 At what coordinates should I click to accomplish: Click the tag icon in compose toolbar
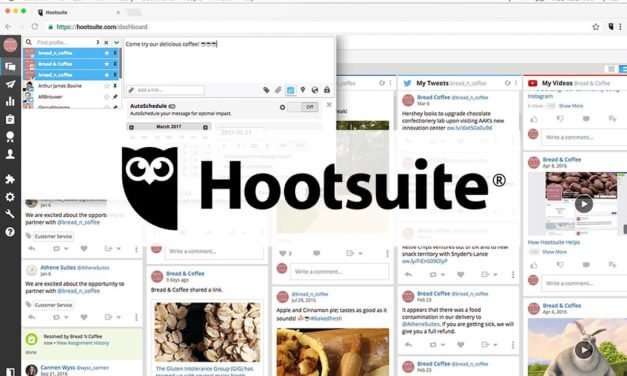[266, 90]
